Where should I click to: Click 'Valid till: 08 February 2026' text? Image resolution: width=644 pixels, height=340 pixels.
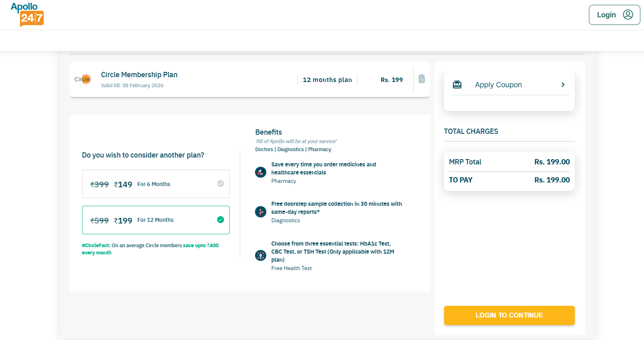click(132, 86)
